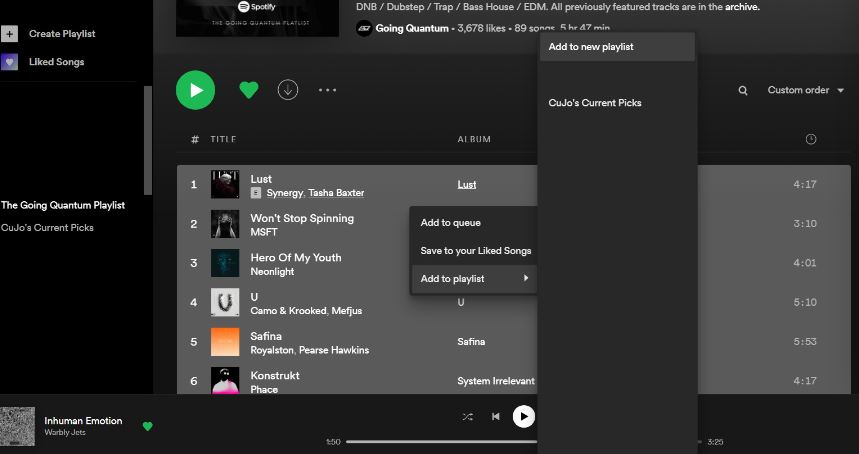This screenshot has height=454, width=859.
Task: Search within playlist magnifier icon
Action: tap(743, 90)
